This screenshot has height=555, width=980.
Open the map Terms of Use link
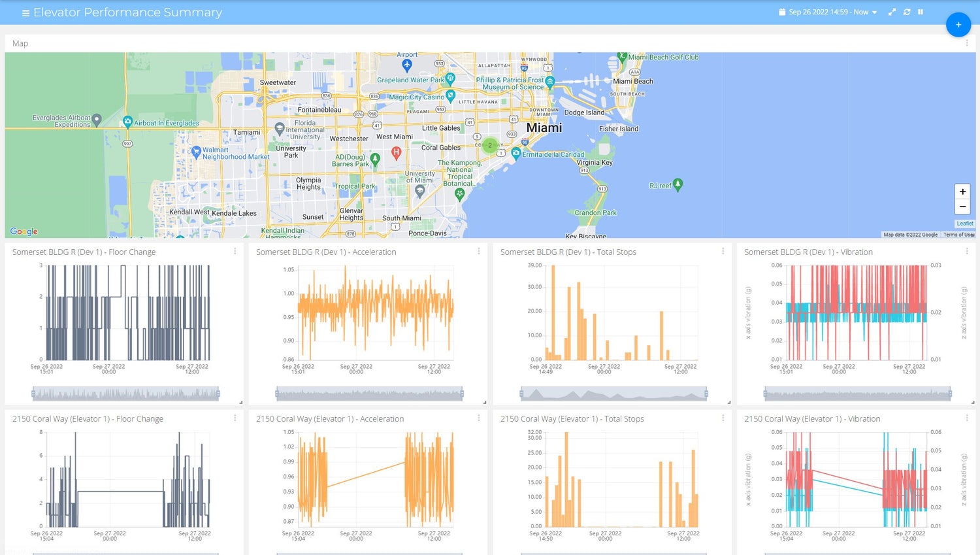[x=958, y=235]
